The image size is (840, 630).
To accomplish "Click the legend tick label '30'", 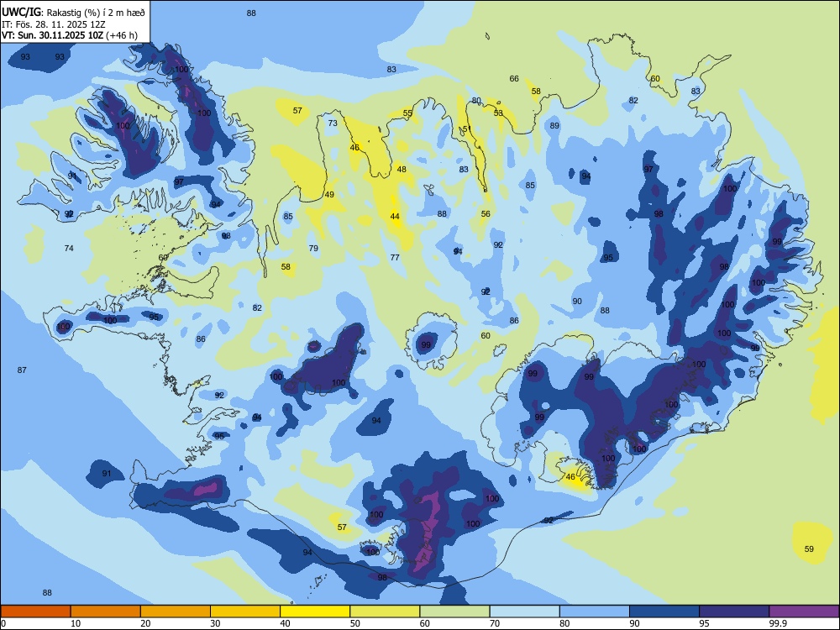I will point(215,623).
